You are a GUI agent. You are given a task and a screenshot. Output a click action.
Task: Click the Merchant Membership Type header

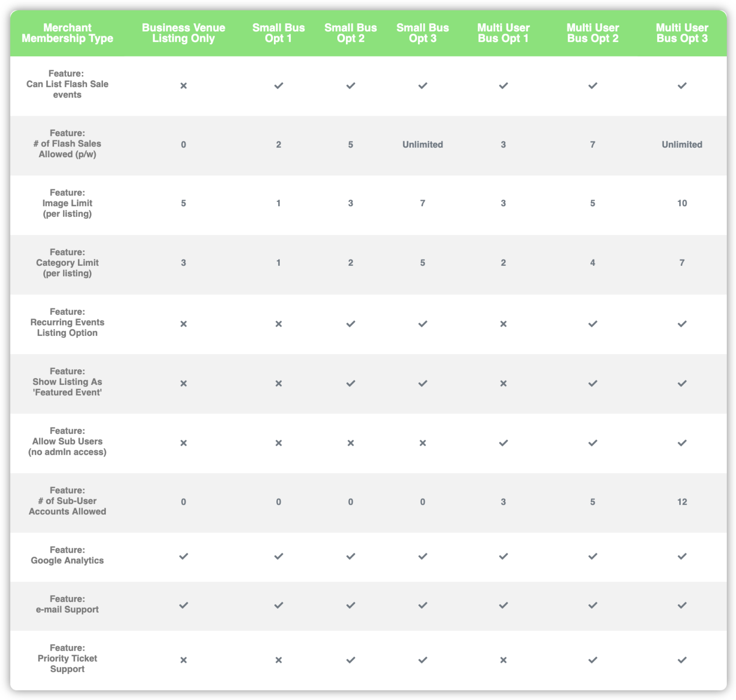[67, 33]
